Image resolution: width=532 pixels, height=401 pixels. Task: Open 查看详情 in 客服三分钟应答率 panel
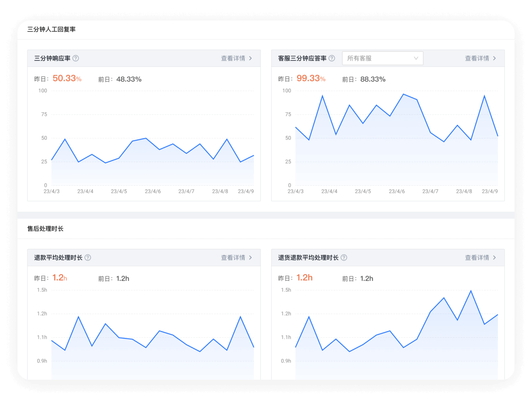point(477,58)
